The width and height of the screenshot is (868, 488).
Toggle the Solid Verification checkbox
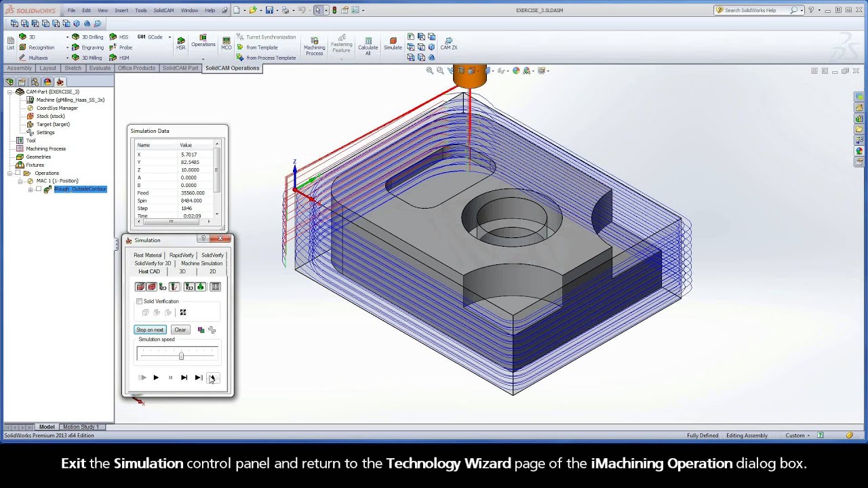[140, 301]
